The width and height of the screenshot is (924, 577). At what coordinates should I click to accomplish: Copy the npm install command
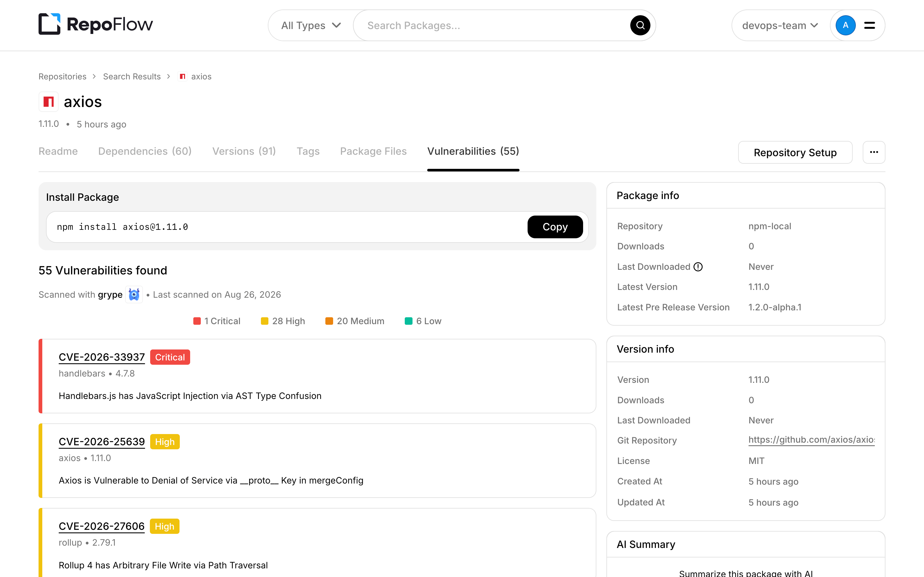(555, 227)
